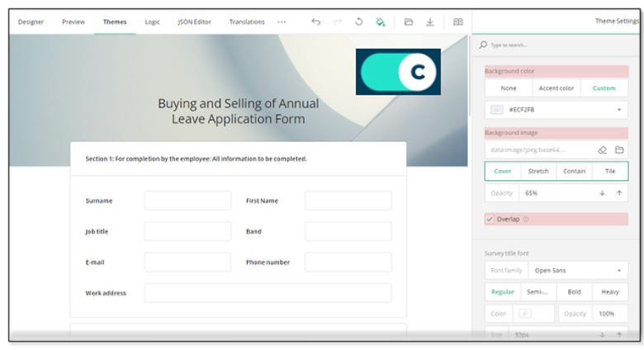Toggle the Overlap checkbox
This screenshot has width=644, height=350.
(x=489, y=220)
